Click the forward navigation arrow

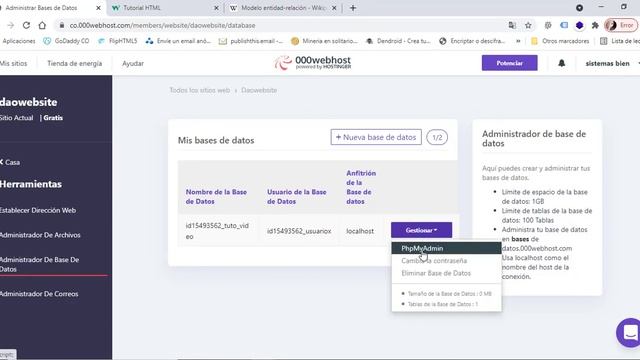[x=11, y=25]
